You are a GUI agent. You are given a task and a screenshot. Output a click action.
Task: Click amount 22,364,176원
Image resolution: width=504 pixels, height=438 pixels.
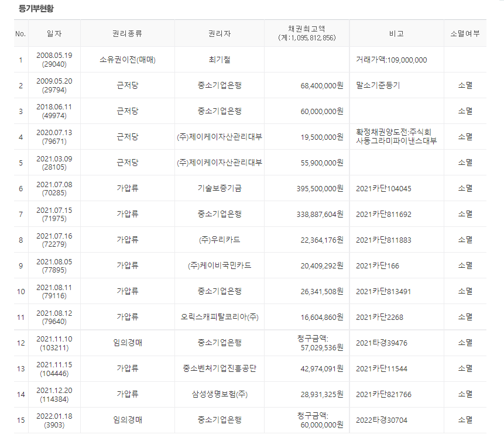322,240
